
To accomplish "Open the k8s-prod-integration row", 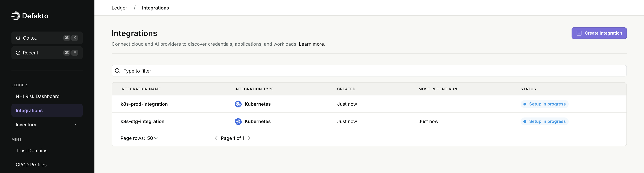I will click(369, 104).
